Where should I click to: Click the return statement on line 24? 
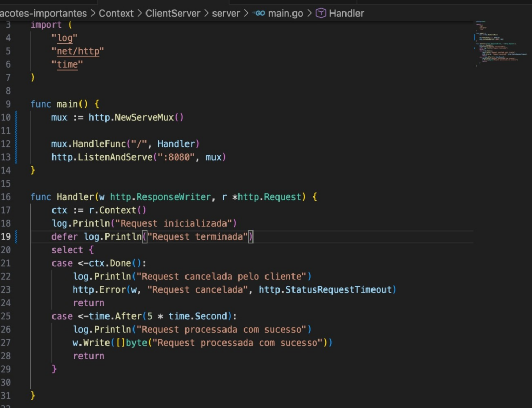pos(88,303)
